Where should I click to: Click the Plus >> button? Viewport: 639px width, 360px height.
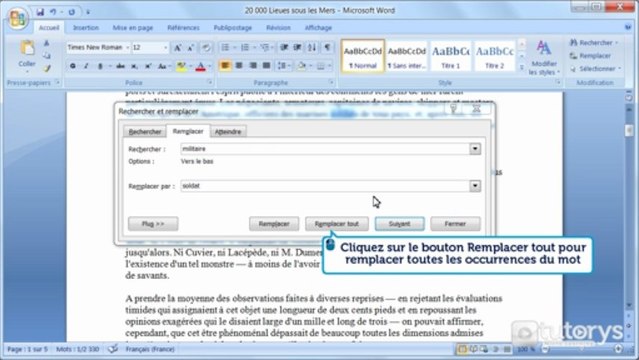(x=153, y=224)
